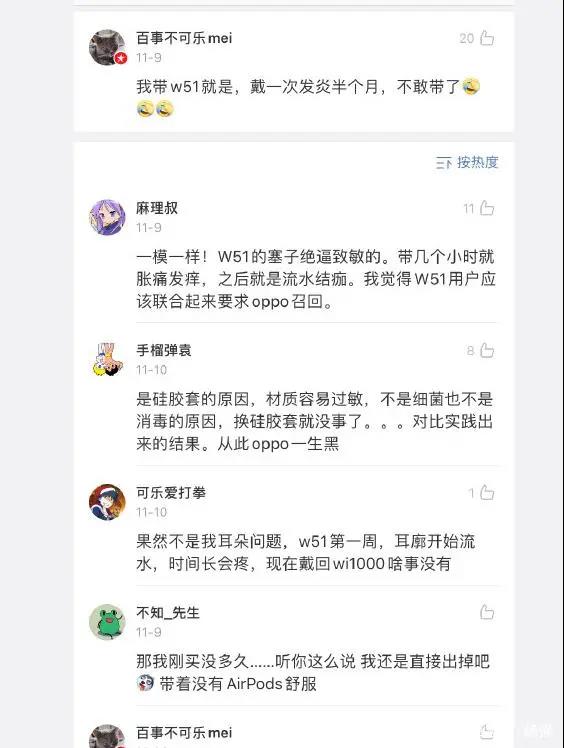Like the bottom 百事不可乐mei reply

pyautogui.click(x=487, y=732)
